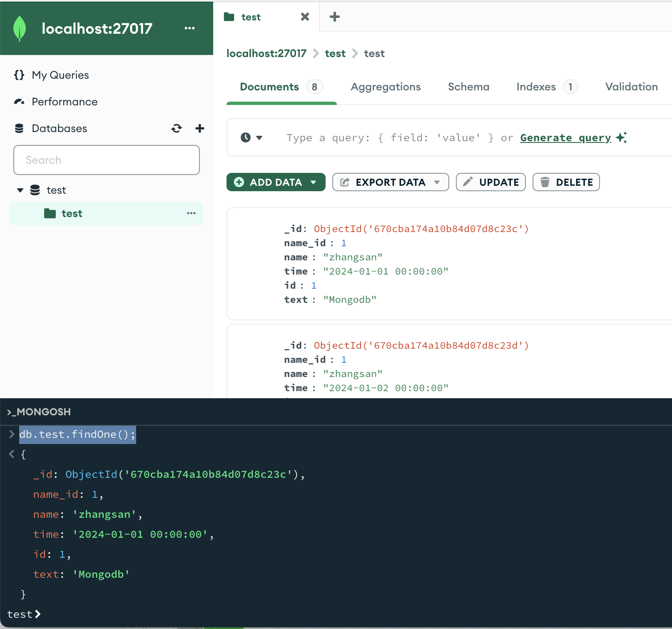Image resolution: width=672 pixels, height=629 pixels.
Task: Click the MongoDB leaf logo icon
Action: (x=20, y=28)
